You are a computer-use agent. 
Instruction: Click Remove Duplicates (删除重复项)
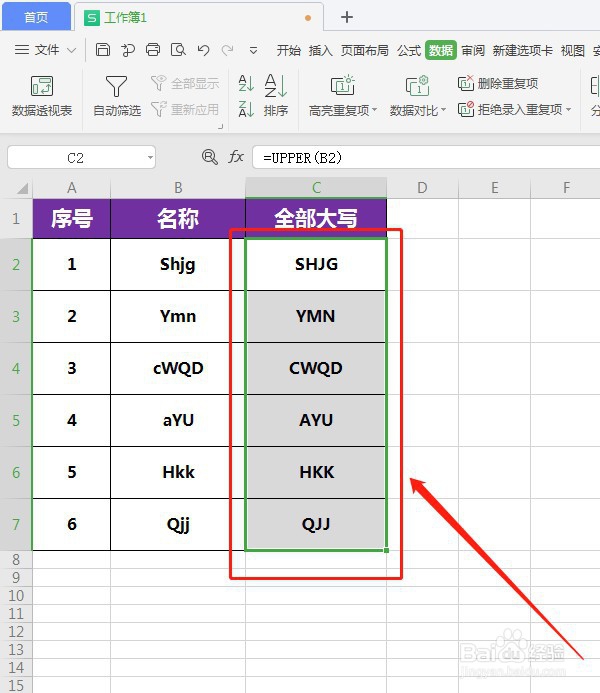[x=498, y=83]
